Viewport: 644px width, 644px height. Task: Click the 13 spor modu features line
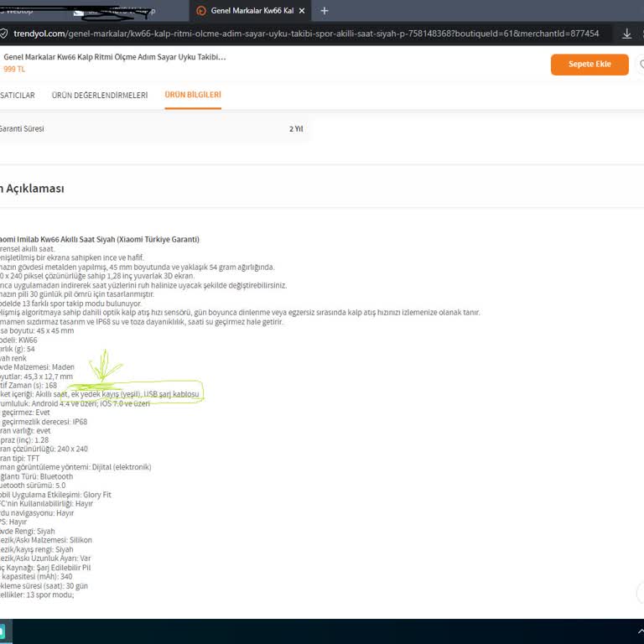(x=37, y=595)
